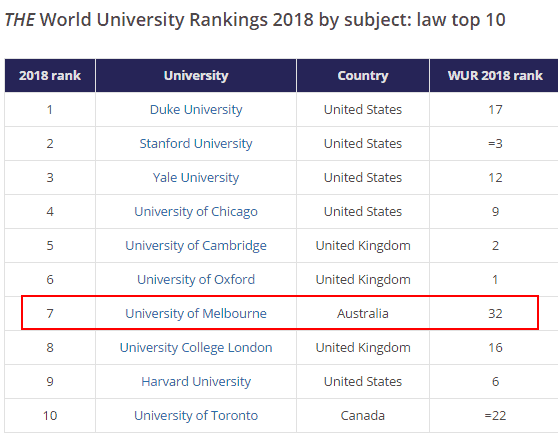Select the Canada country cell
The height and width of the screenshot is (442, 558).
tap(363, 416)
